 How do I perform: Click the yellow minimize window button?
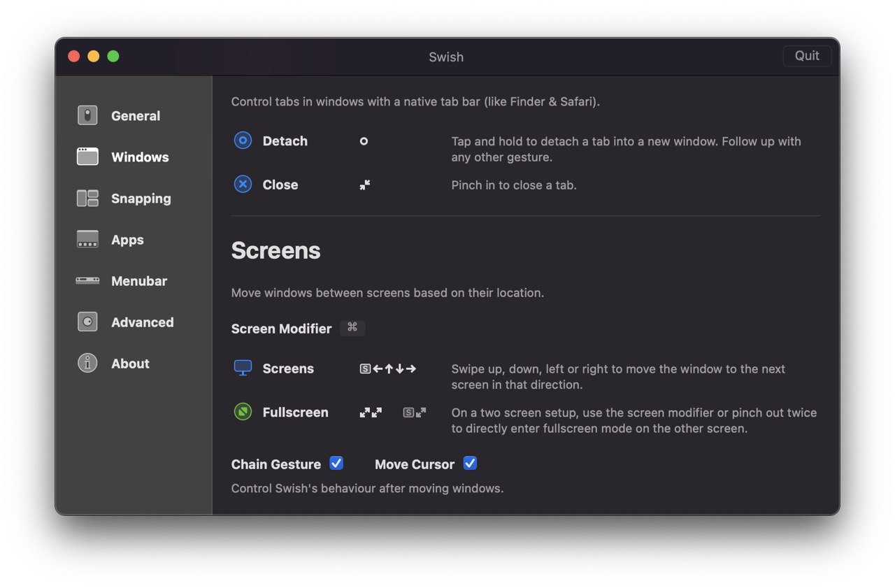click(94, 56)
